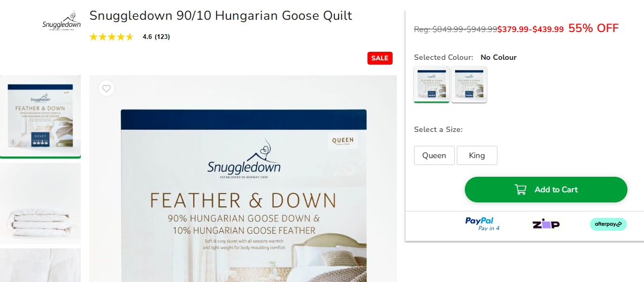Choose the Queen size option

(x=434, y=155)
